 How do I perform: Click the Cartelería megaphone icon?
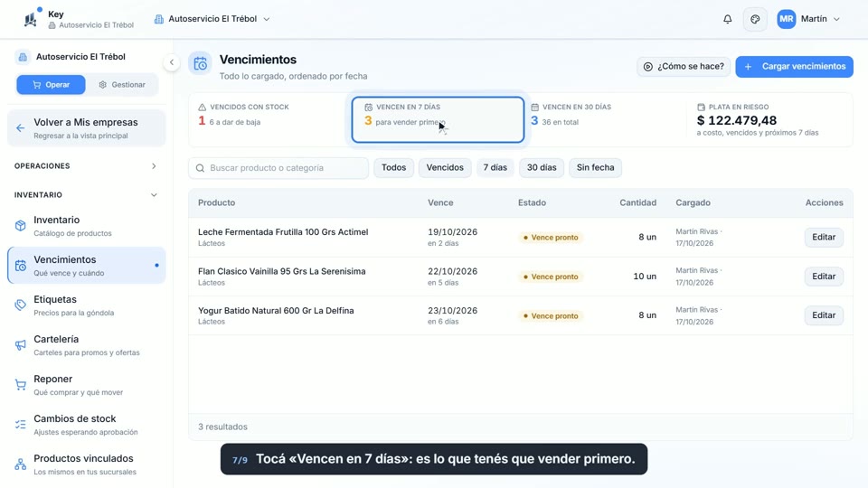point(21,345)
